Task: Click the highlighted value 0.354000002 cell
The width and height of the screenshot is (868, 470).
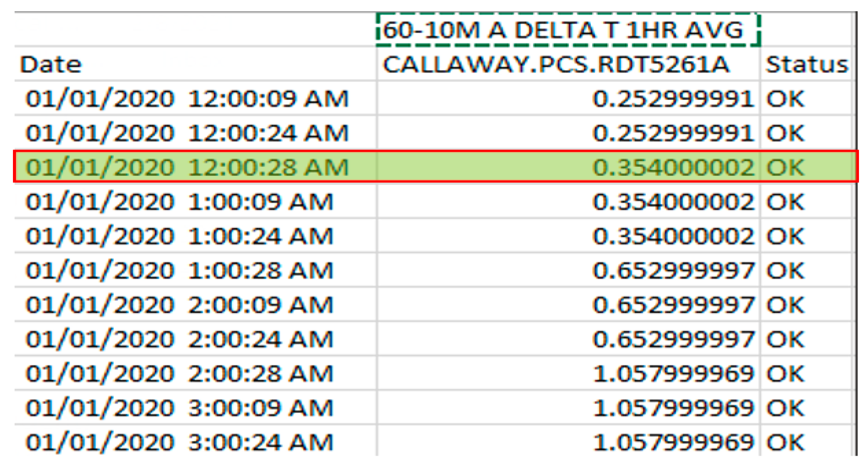Action: pyautogui.click(x=672, y=167)
